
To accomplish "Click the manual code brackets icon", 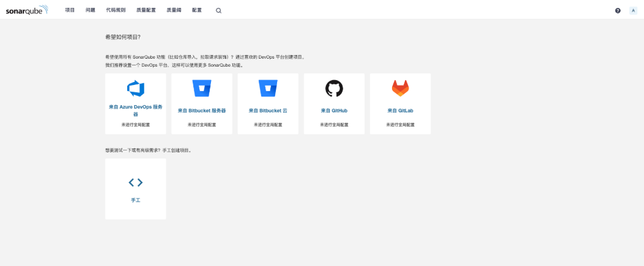I will click(136, 182).
